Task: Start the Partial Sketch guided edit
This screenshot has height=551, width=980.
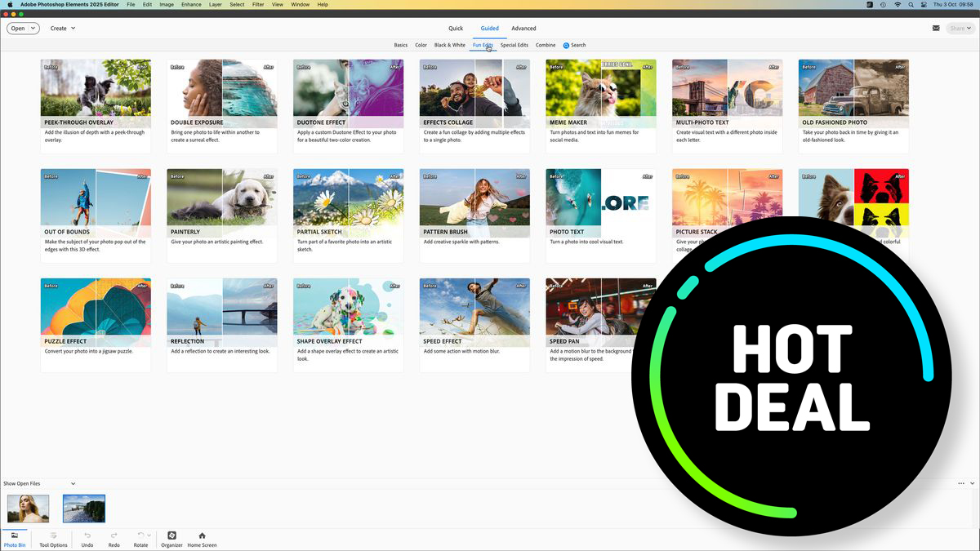Action: tap(348, 216)
